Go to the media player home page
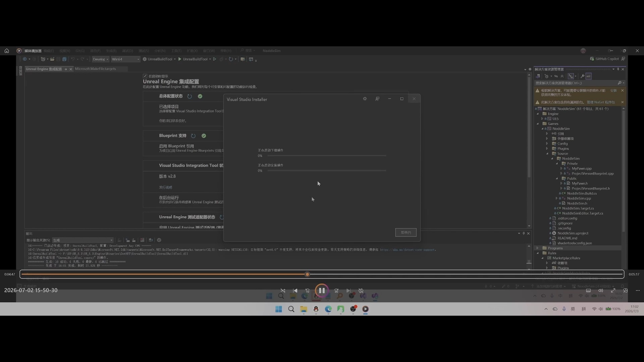 (x=7, y=51)
